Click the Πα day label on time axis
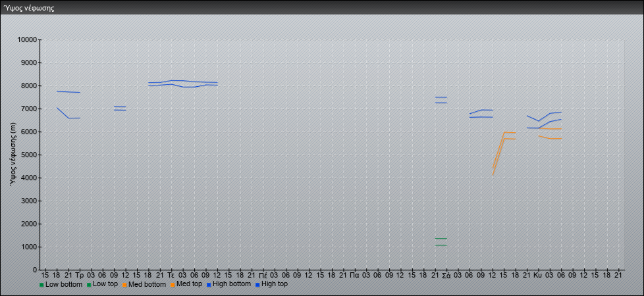Screen dimensions: 644x296 pos(355,276)
